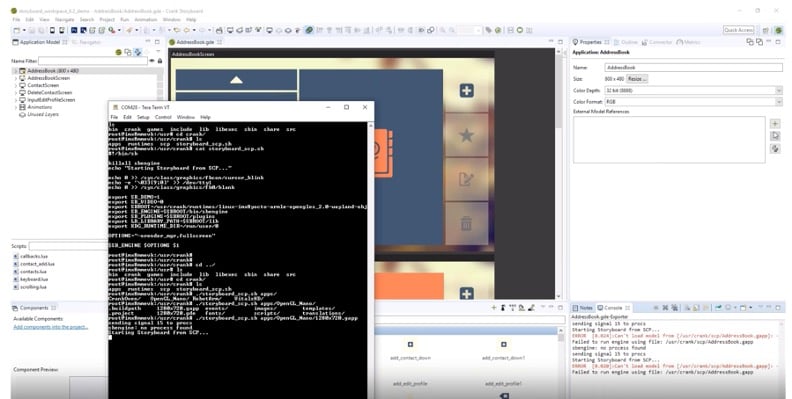Open the Color Format dropdown
This screenshot has width=792, height=399.
[693, 102]
